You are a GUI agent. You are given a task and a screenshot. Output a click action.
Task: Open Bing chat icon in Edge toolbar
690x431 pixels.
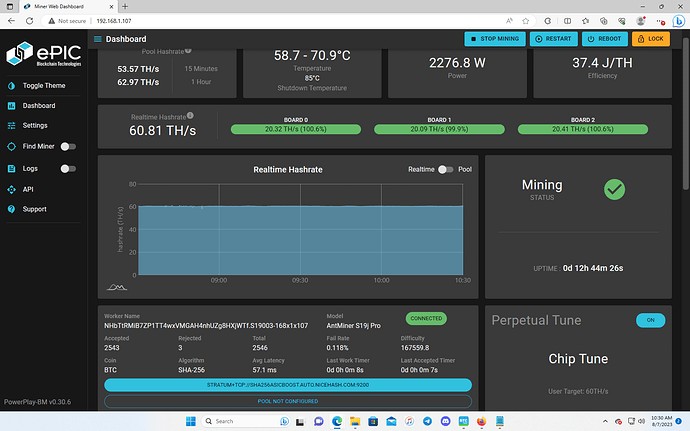(x=679, y=21)
